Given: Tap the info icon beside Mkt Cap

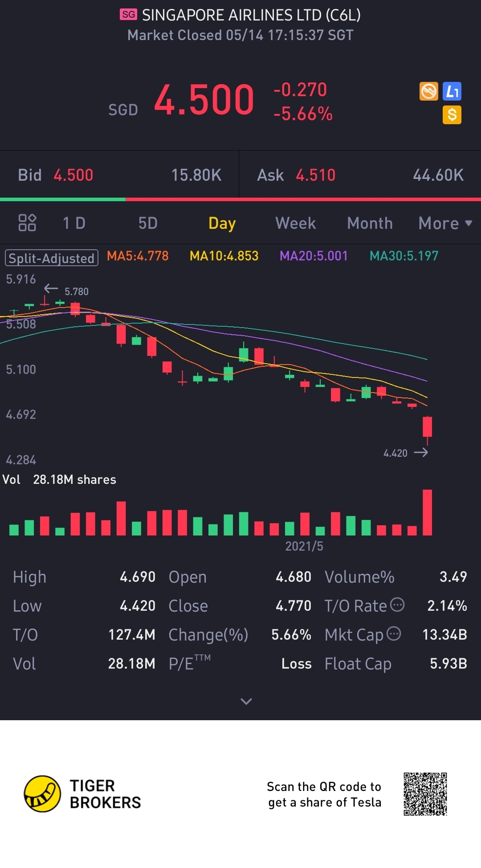Looking at the screenshot, I should point(394,633).
